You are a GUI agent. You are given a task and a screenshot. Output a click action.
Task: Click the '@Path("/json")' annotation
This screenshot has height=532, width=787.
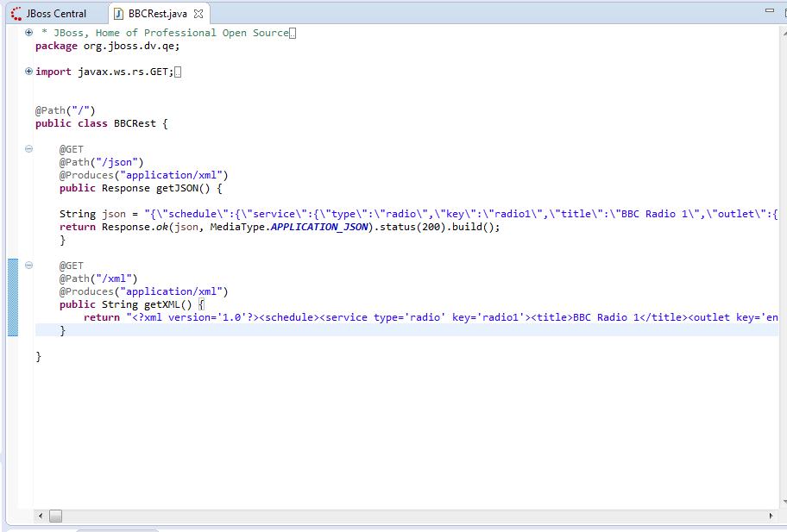101,162
